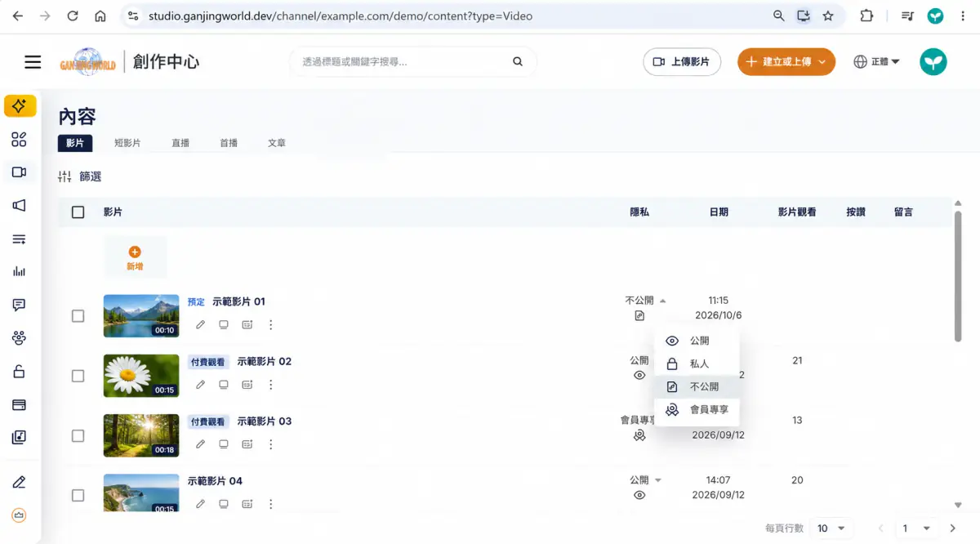Viewport: 980px width, 544px height.
Task: Edit 示範影片 02 with pencil icon
Action: [200, 385]
